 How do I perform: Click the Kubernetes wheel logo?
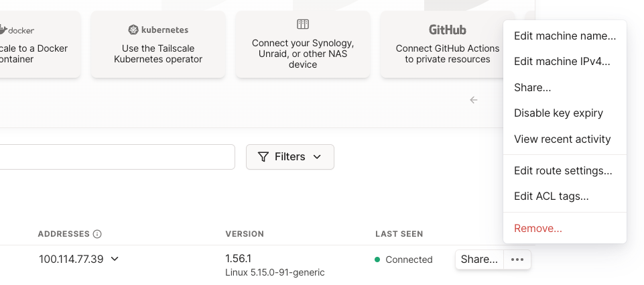tap(133, 30)
